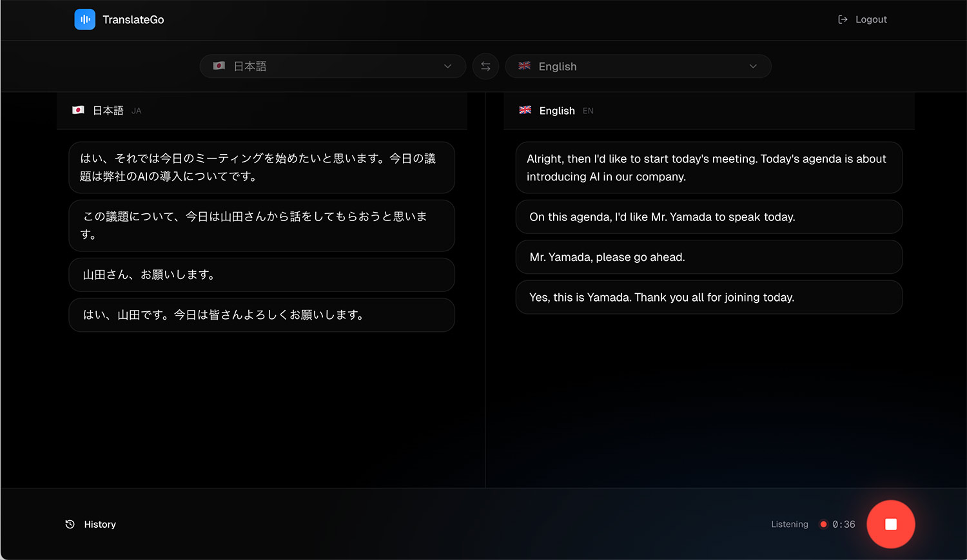The width and height of the screenshot is (967, 560).
Task: Click the JA language code label
Action: 137,111
